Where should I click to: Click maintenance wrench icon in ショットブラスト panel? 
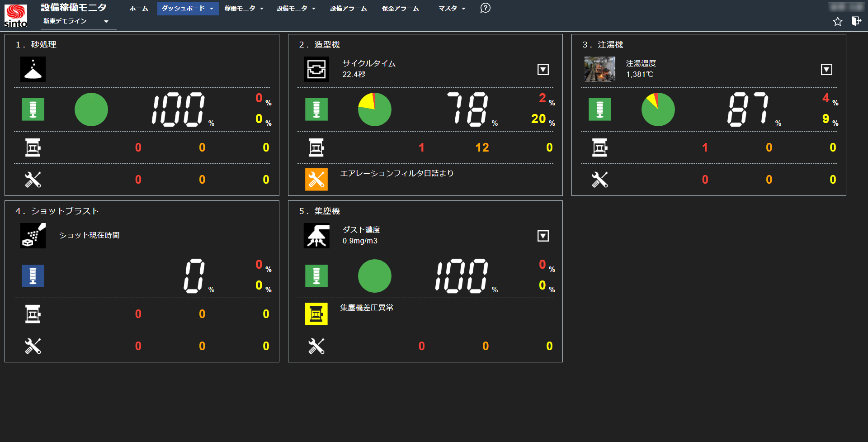pos(33,346)
